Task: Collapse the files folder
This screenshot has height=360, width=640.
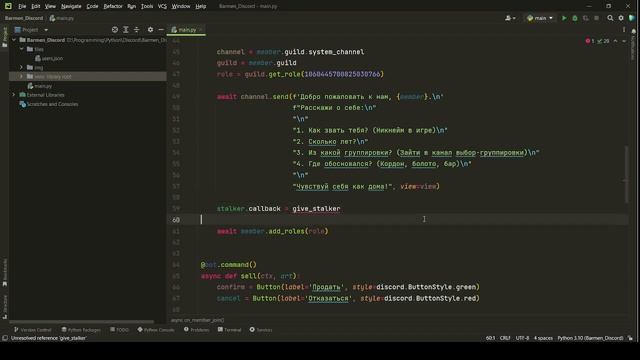Action: (x=22, y=49)
